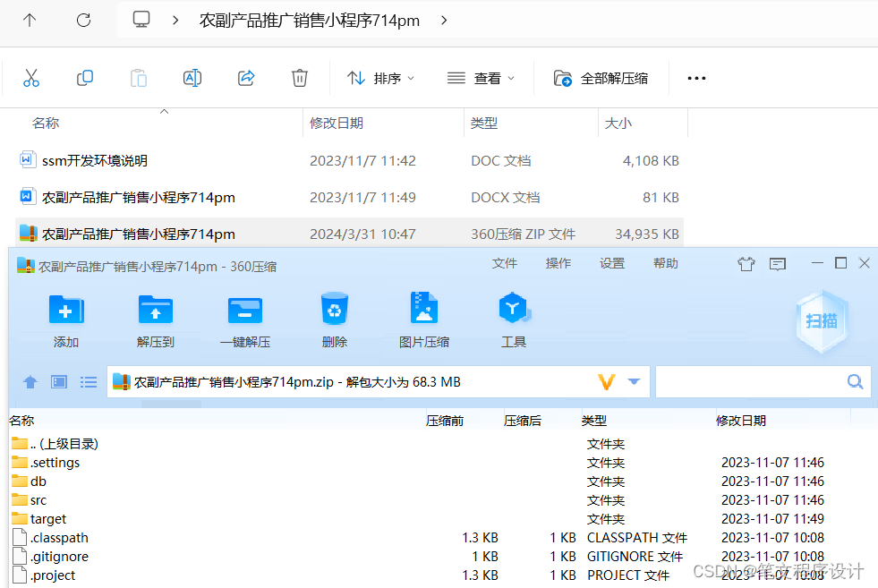This screenshot has width=878, height=588.
Task: Switch to list view in 360压缩
Action: pyautogui.click(x=89, y=382)
